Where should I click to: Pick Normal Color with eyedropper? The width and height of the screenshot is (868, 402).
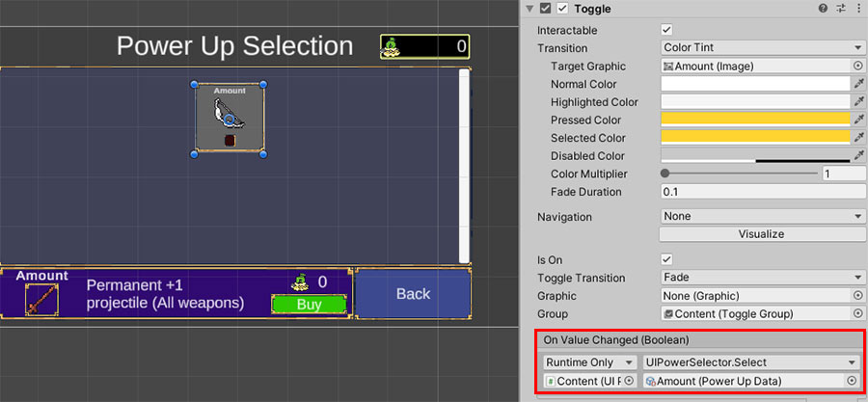tap(858, 84)
